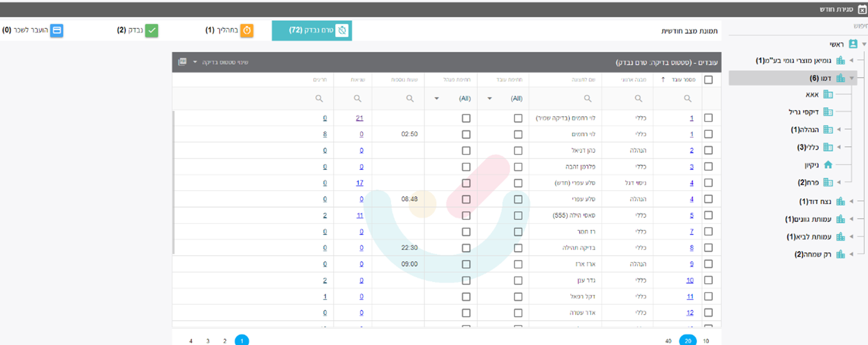
Task: Click the blue הועבר לשכר status icon
Action: pos(57,30)
